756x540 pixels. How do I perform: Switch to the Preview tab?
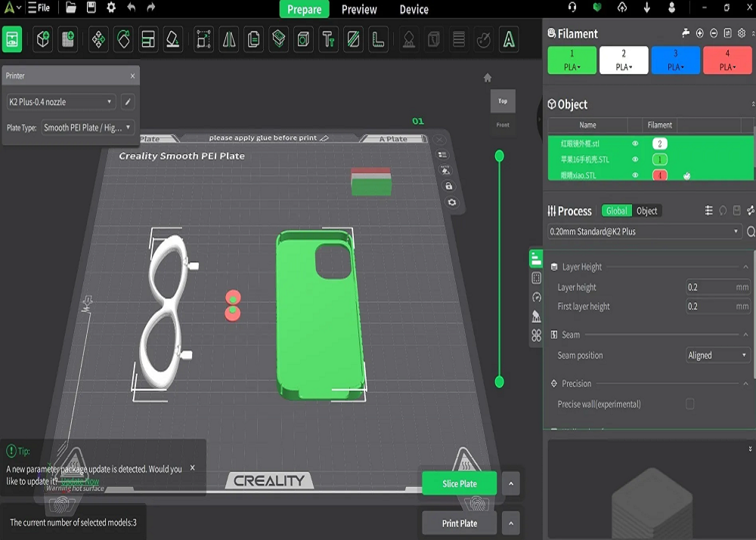click(358, 9)
